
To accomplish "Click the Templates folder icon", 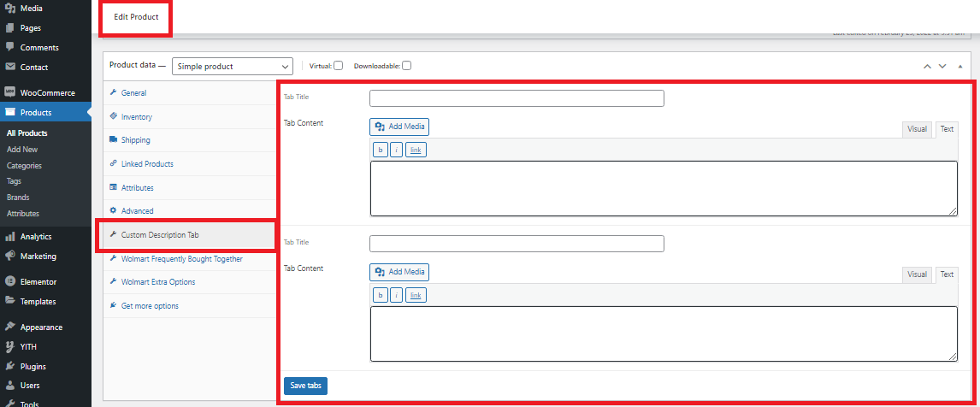I will (x=10, y=301).
